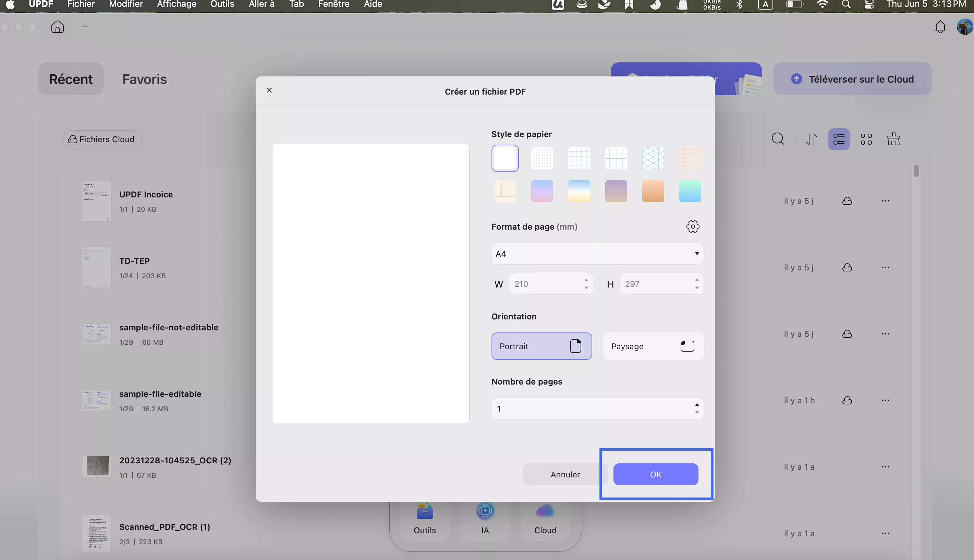Open more options for 20231228-104525_OCR (2)
This screenshot has width=974, height=560.
(886, 467)
